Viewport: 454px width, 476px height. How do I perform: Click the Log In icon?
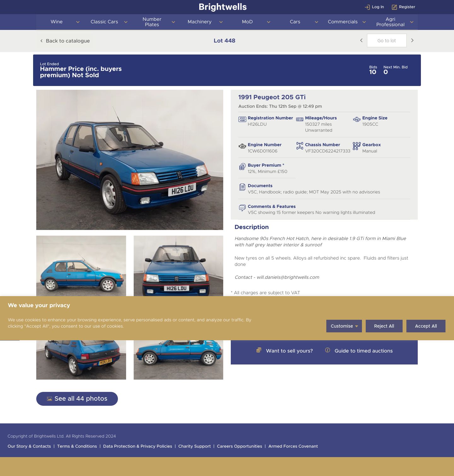367,7
